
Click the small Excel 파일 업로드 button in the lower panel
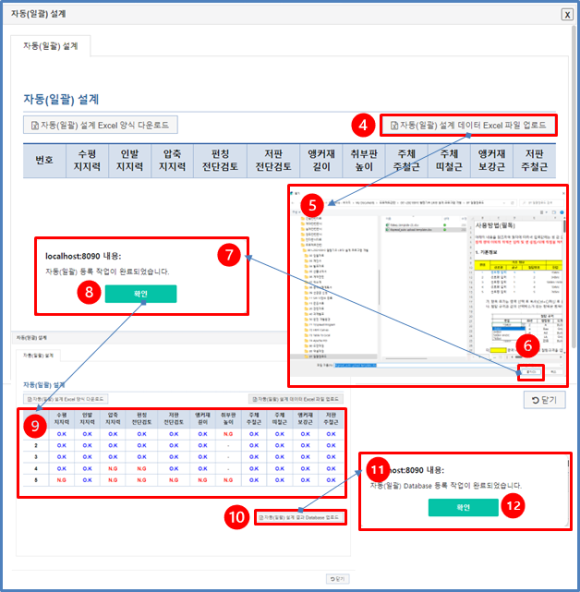[x=296, y=399]
